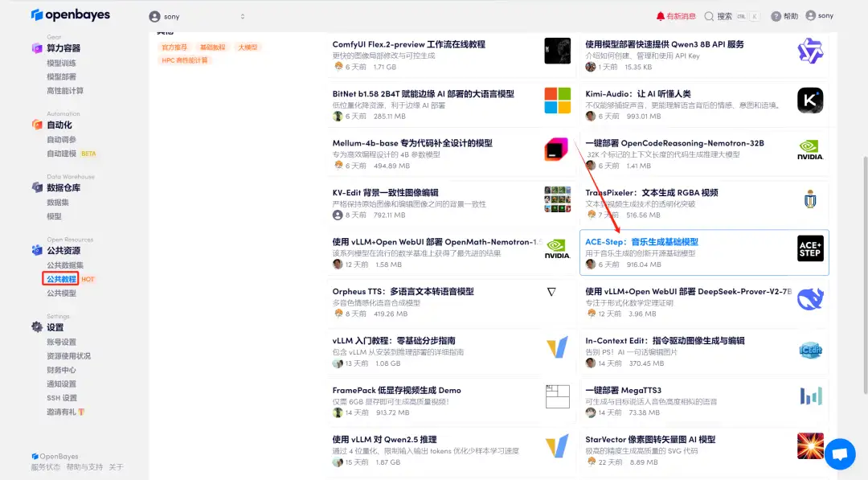Filter by the 基础教程 tag
The image size is (868, 480).
(x=212, y=47)
